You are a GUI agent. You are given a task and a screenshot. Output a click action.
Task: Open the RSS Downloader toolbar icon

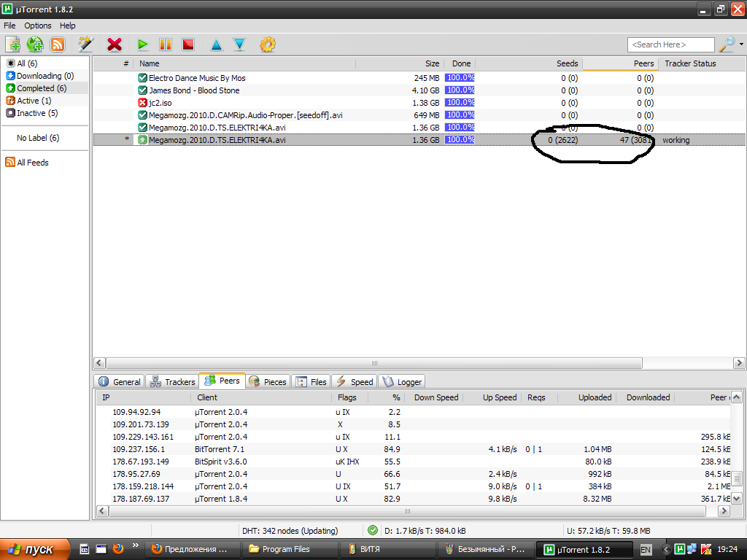(x=58, y=44)
